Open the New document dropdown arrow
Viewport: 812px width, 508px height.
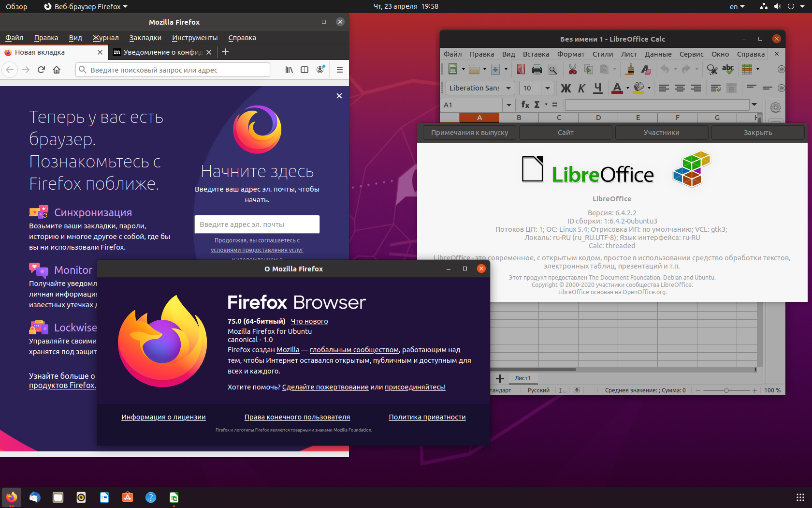point(464,69)
